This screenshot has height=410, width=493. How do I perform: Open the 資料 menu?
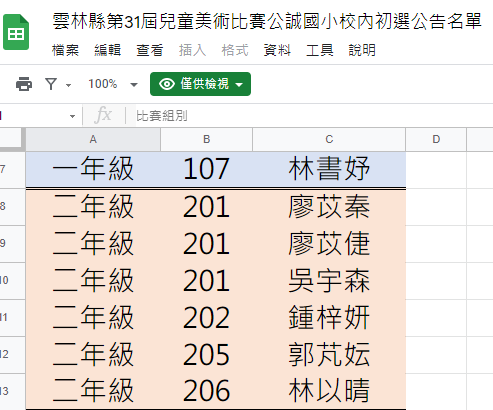pos(277,50)
